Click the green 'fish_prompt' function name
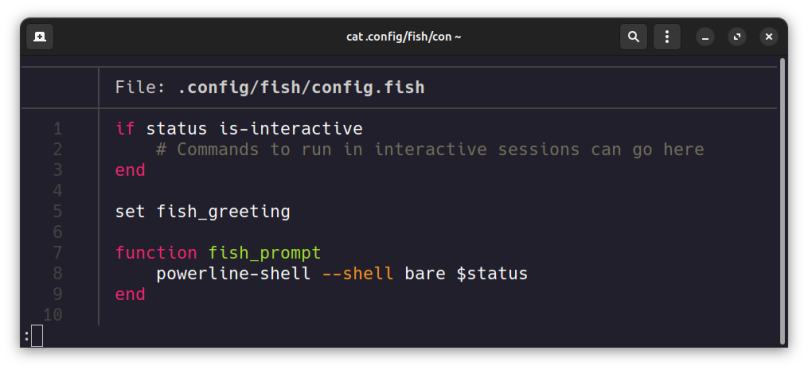This screenshot has height=370, width=808. click(265, 253)
